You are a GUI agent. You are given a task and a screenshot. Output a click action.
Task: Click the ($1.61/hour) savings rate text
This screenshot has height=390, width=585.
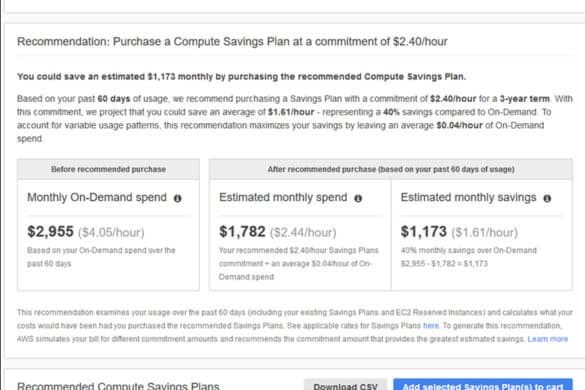coord(485,233)
